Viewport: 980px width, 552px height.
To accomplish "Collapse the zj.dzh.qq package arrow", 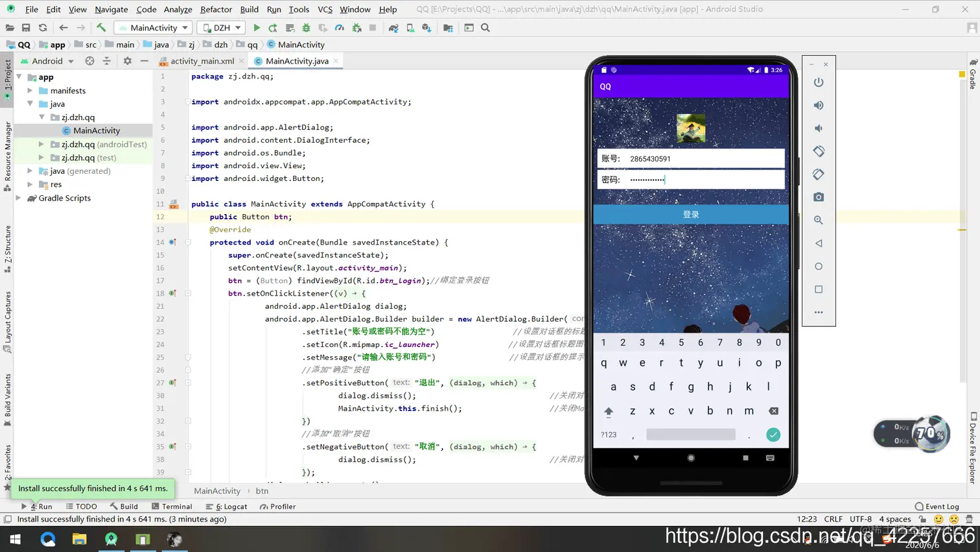I will point(41,117).
